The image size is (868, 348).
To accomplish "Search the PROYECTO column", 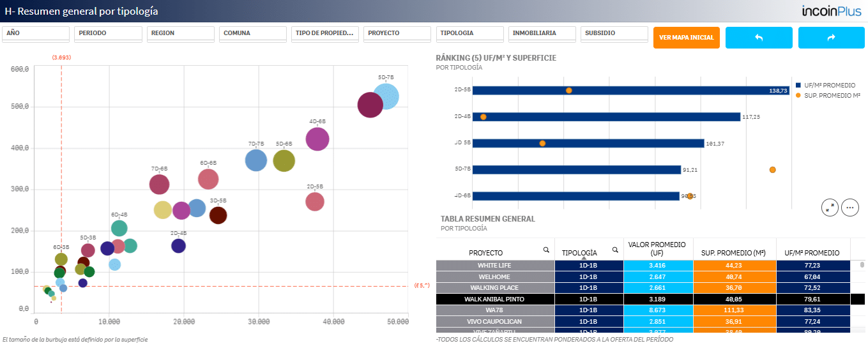I will (x=546, y=250).
